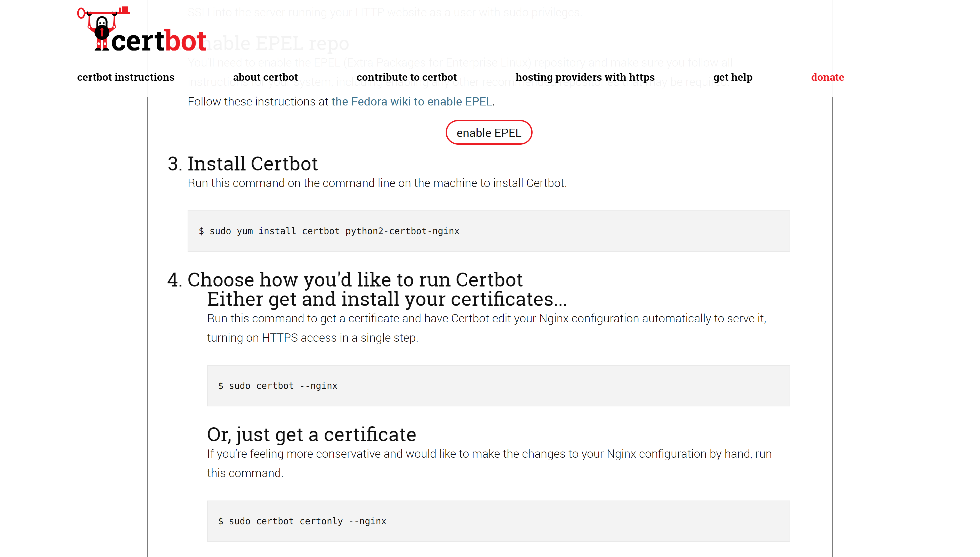Click the certbot wordmark in header

[158, 41]
